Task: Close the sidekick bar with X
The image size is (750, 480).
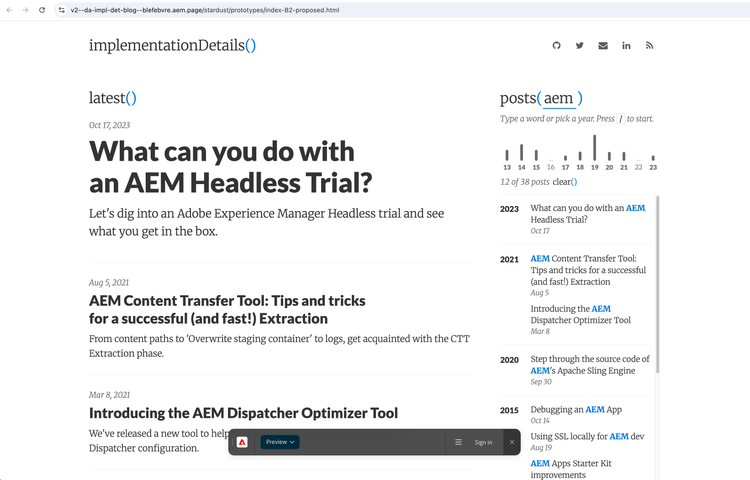Action: [512, 442]
